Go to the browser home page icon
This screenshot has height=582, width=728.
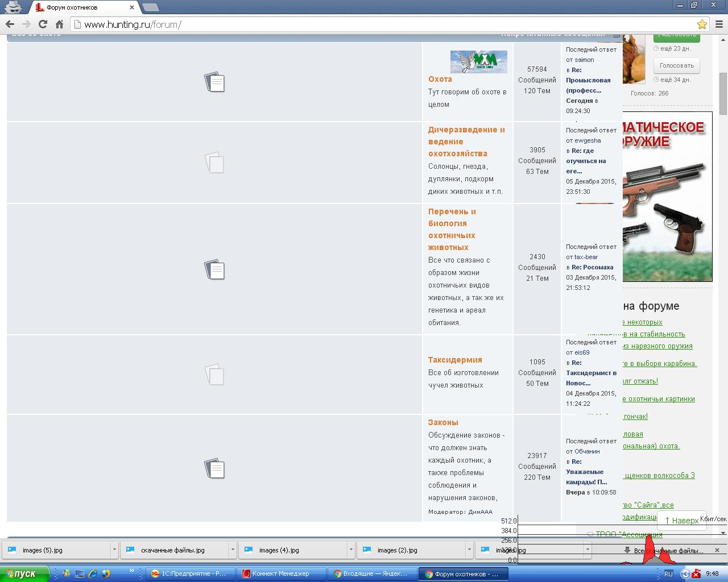59,24
